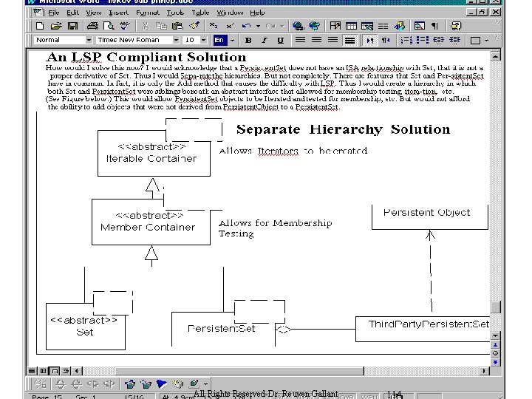
Task: Jump to next page double-arrow
Action: 495,362
